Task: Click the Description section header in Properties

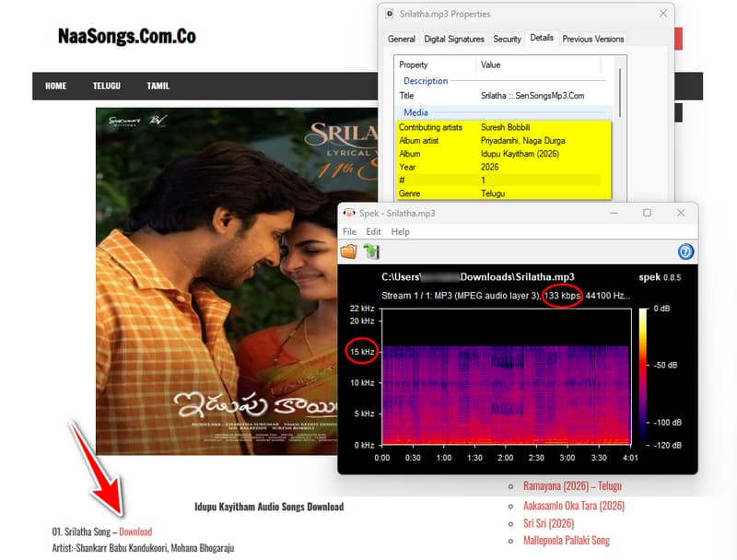Action: [x=426, y=81]
